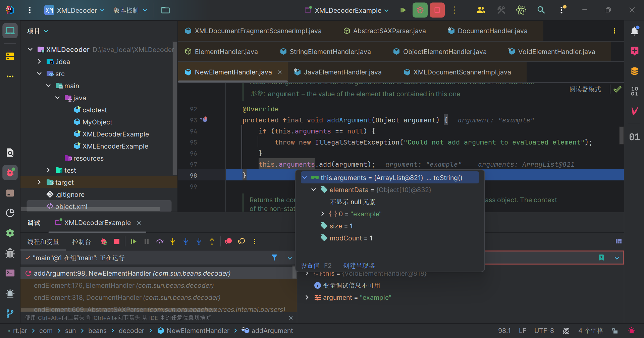Toggle read-only lock icon in status bar
Image resolution: width=644 pixels, height=338 pixels.
pyautogui.click(x=614, y=331)
